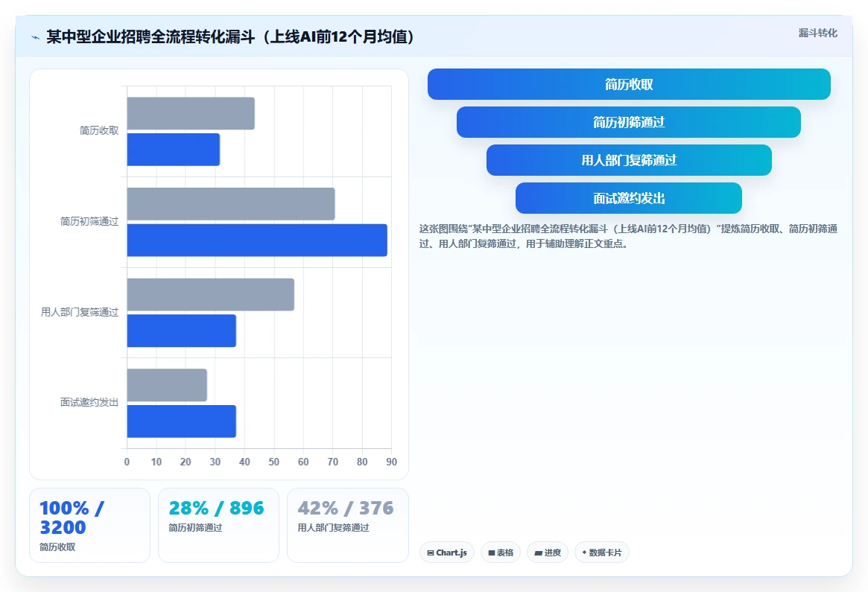
Task: Click the blue bar for 面试邀约发出
Action: 182,421
